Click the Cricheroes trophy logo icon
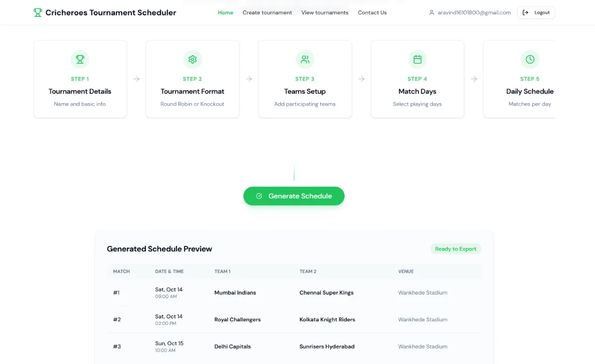The width and height of the screenshot is (595, 364). coord(38,12)
